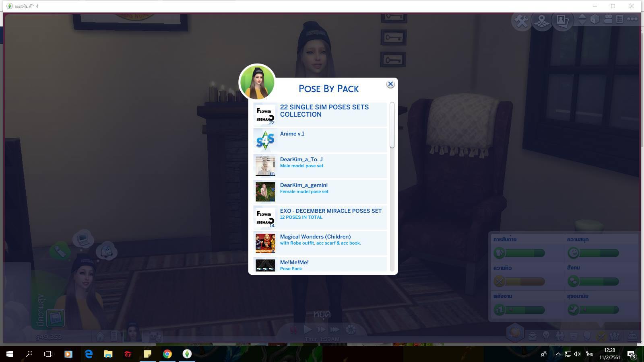Click the computer thought bubble icon
Viewport: 644px width, 362px height.
point(83,240)
